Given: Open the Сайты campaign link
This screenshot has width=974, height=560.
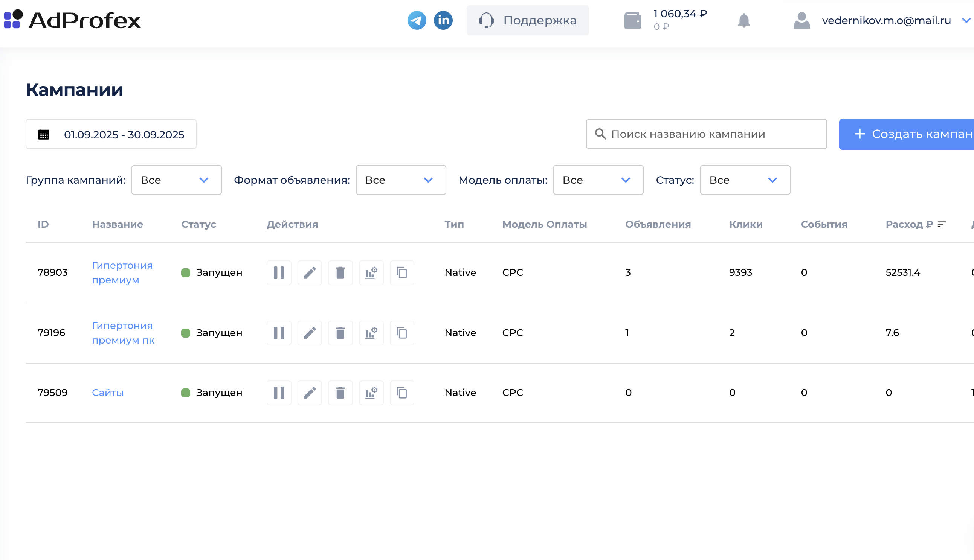Looking at the screenshot, I should pyautogui.click(x=108, y=393).
